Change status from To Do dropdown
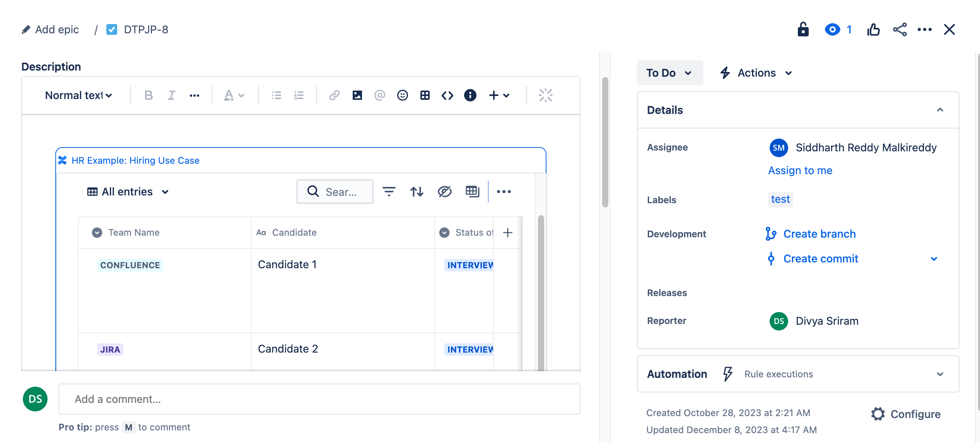This screenshot has width=980, height=442. [670, 73]
